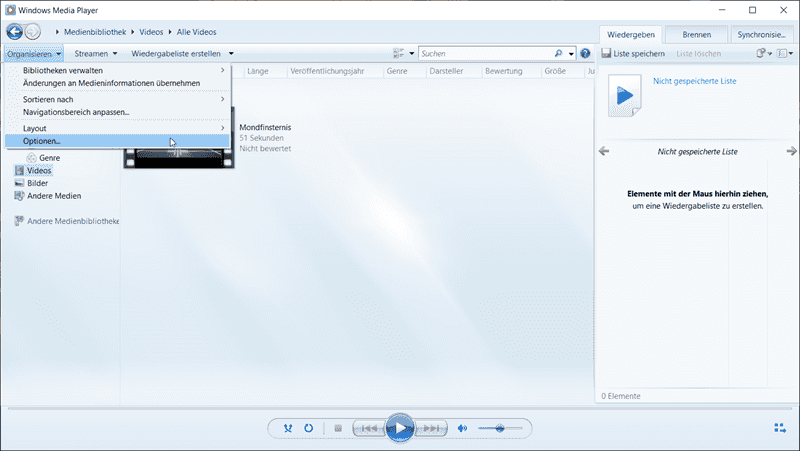
Task: Click the 51 Sekunden duration text
Action: pos(261,138)
